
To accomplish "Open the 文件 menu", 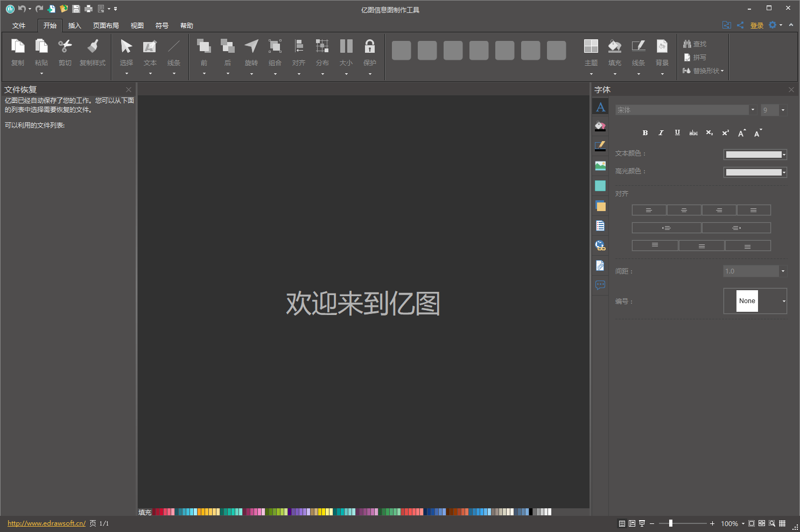I will [19, 26].
